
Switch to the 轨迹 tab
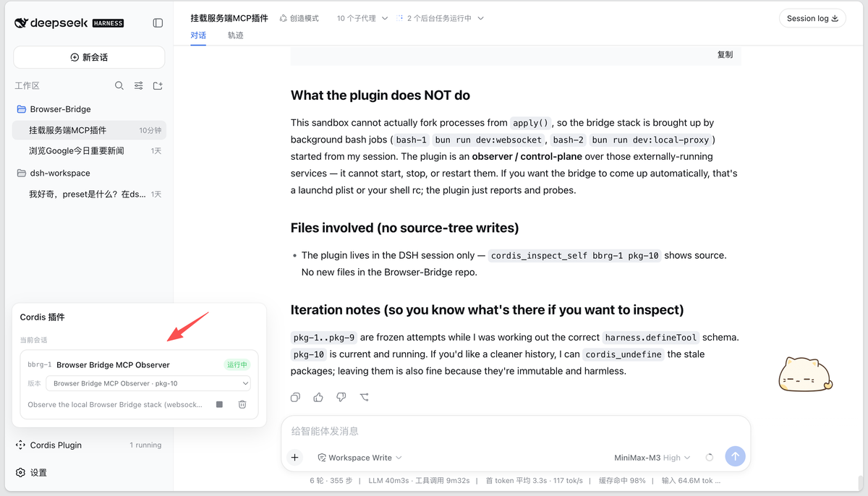[x=235, y=35]
